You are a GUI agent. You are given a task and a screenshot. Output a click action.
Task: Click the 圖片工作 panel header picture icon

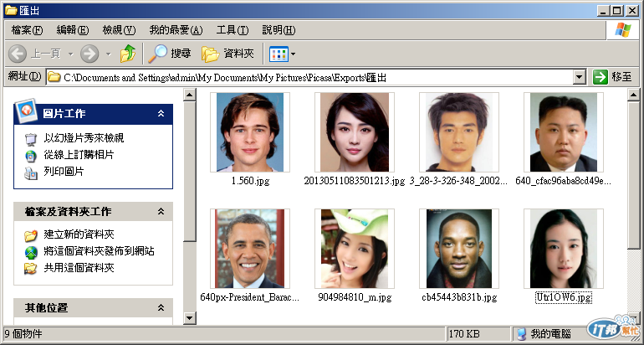pyautogui.click(x=26, y=111)
